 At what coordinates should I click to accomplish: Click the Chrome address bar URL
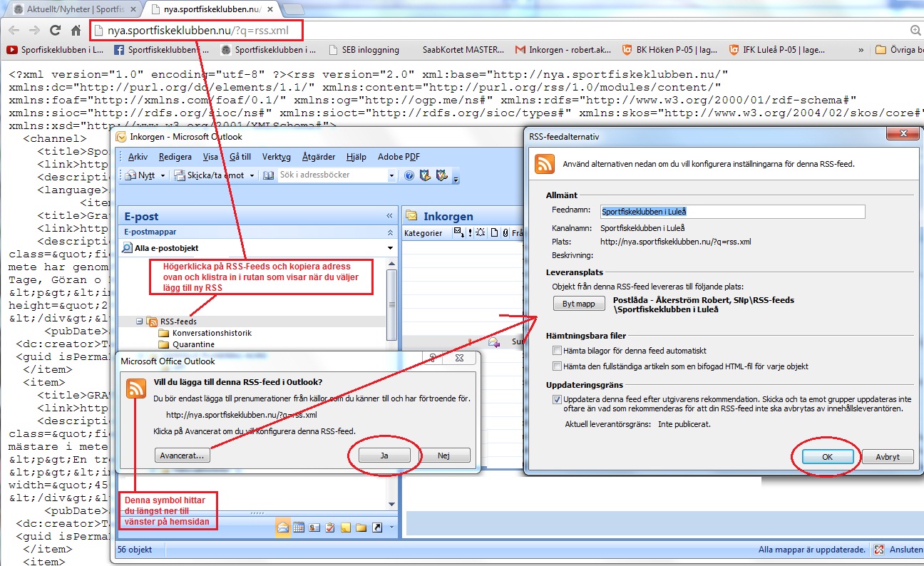click(x=198, y=31)
